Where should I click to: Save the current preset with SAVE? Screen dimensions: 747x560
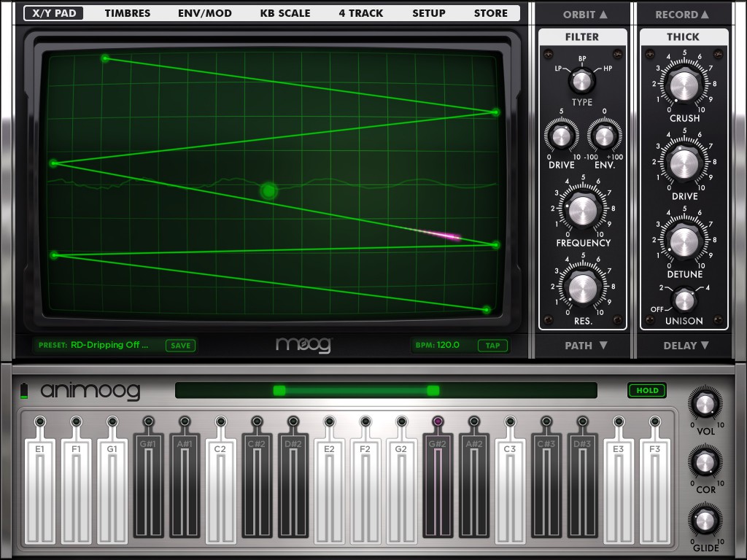click(x=181, y=345)
